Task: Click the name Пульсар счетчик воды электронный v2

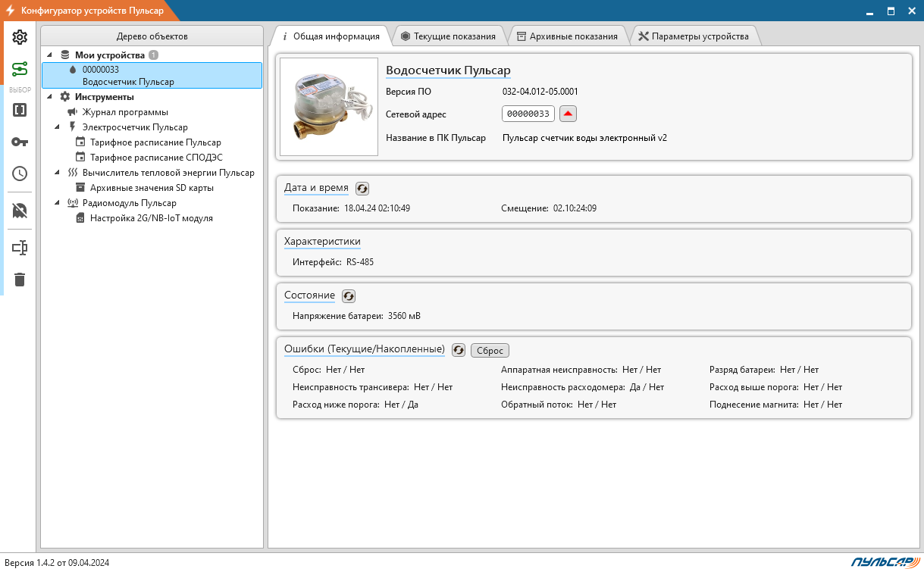Action: click(x=584, y=138)
